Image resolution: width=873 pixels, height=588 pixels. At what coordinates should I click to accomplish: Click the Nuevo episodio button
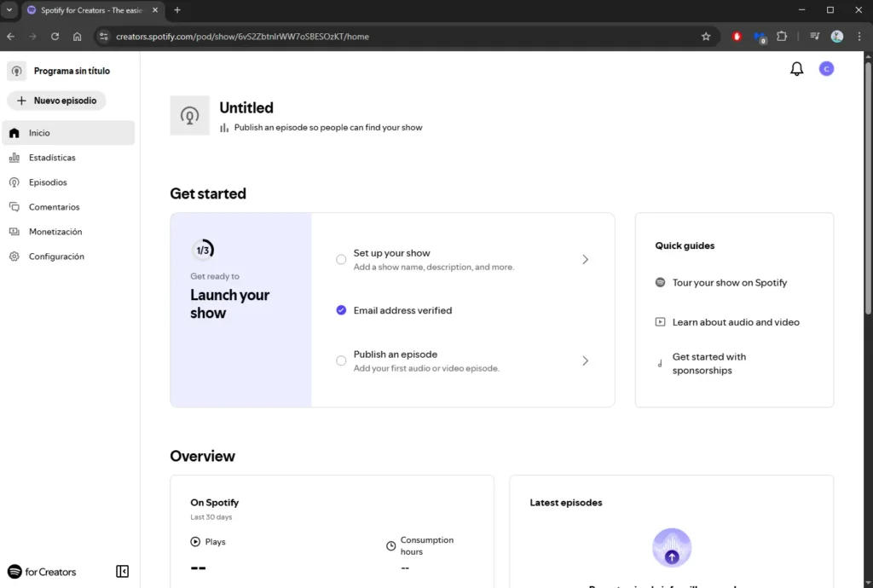[56, 100]
